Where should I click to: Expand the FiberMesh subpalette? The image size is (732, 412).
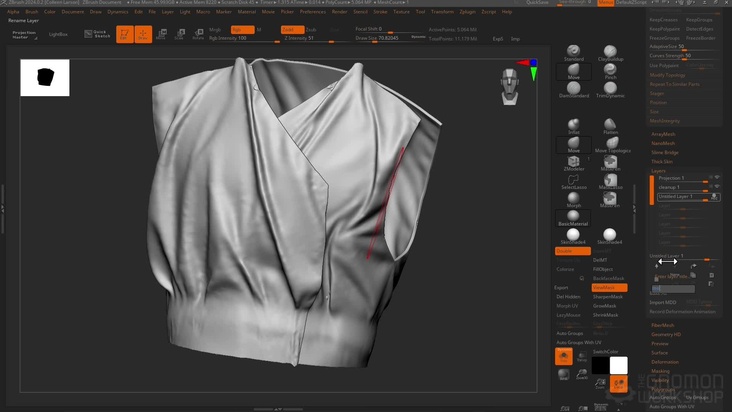tap(662, 325)
